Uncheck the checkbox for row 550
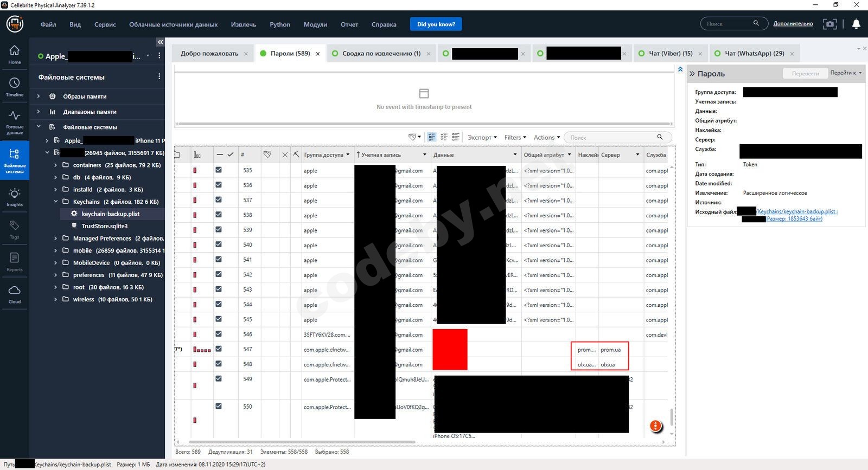Viewport: 868px width, 470px height. tap(219, 406)
